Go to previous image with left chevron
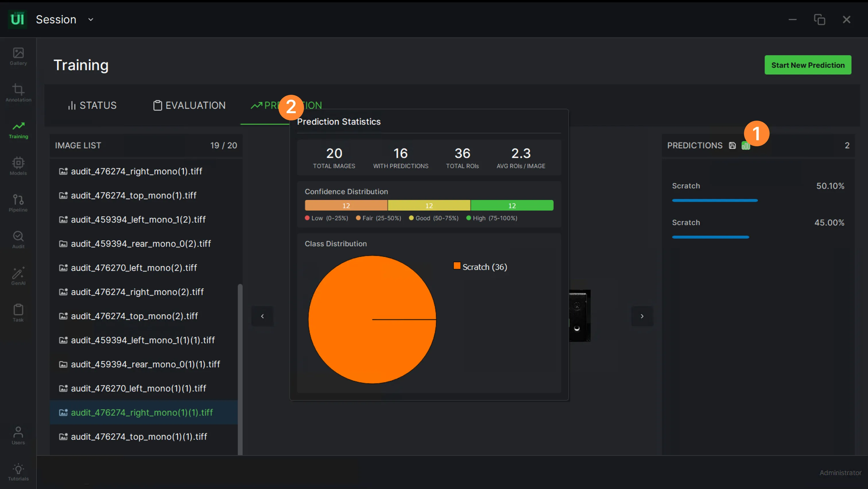Image resolution: width=868 pixels, height=489 pixels. (x=262, y=316)
